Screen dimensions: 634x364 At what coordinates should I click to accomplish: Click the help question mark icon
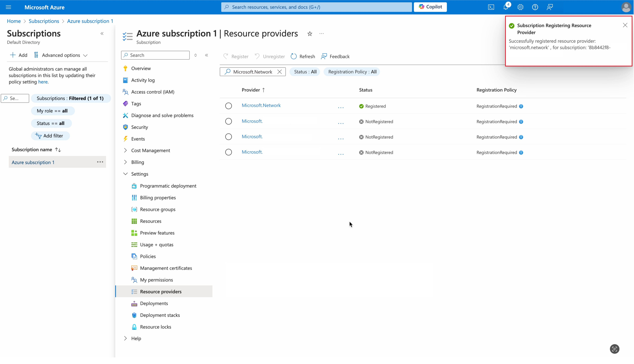pos(535,7)
